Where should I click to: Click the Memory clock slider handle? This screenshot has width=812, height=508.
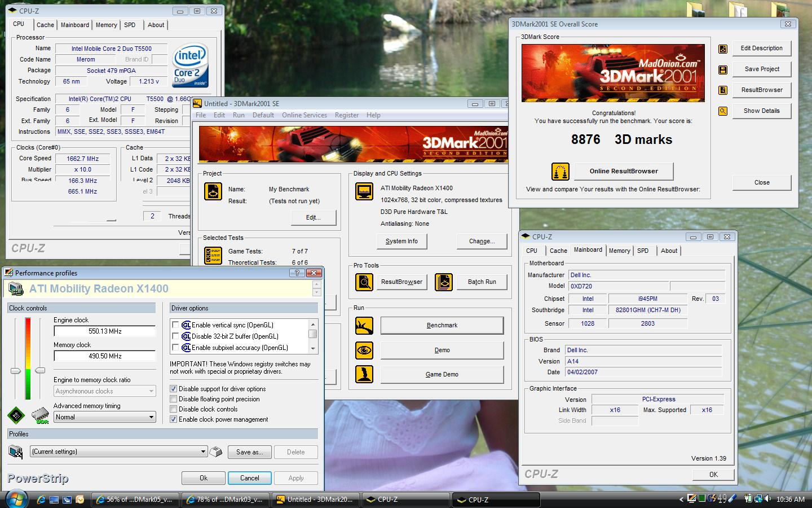pos(40,370)
